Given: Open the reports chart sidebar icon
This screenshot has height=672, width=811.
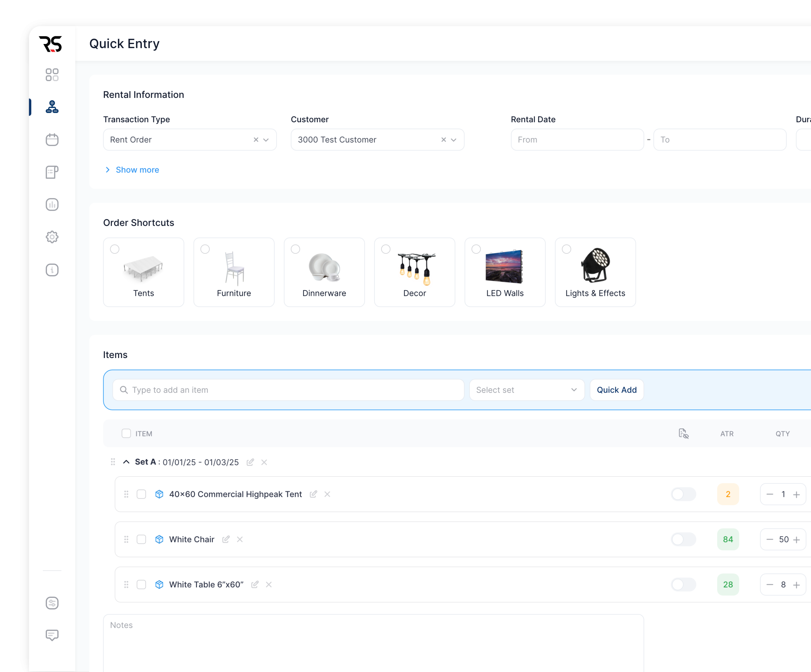Looking at the screenshot, I should (x=52, y=204).
